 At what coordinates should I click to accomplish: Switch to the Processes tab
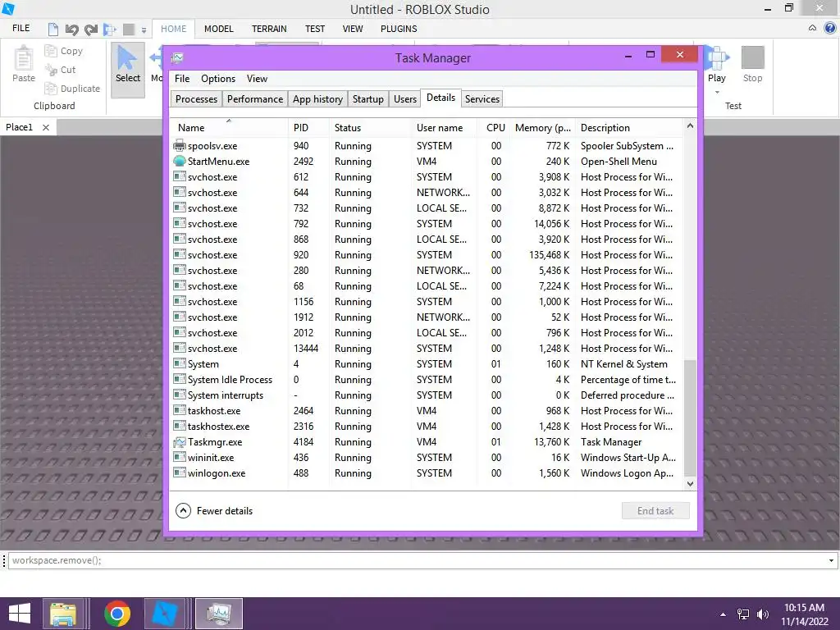point(196,99)
